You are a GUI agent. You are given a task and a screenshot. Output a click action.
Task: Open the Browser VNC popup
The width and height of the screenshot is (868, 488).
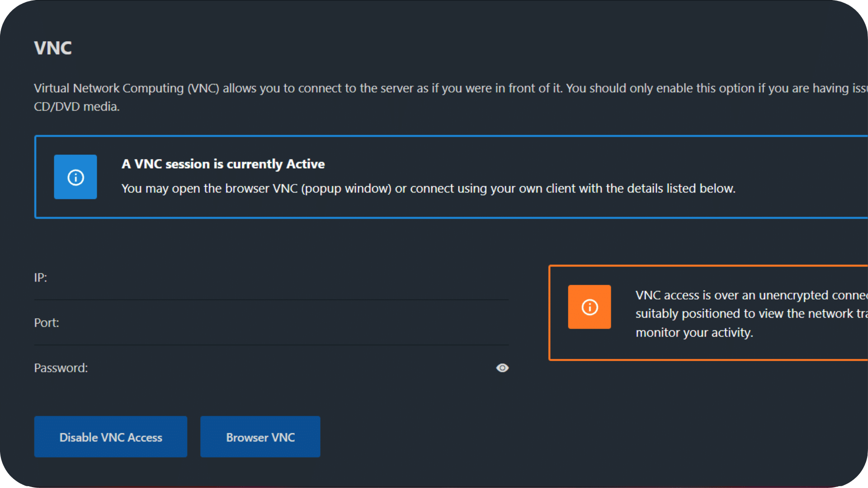260,437
